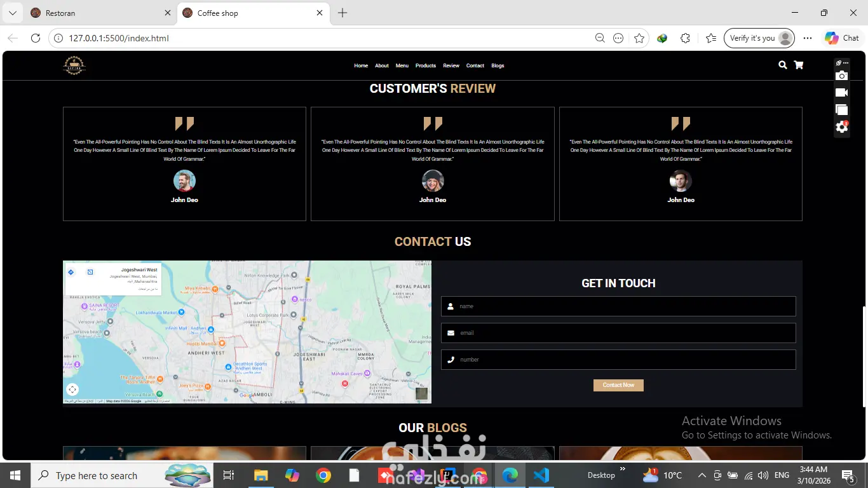The image size is (868, 488).
Task: Open File Explorer from taskbar
Action: (261, 475)
